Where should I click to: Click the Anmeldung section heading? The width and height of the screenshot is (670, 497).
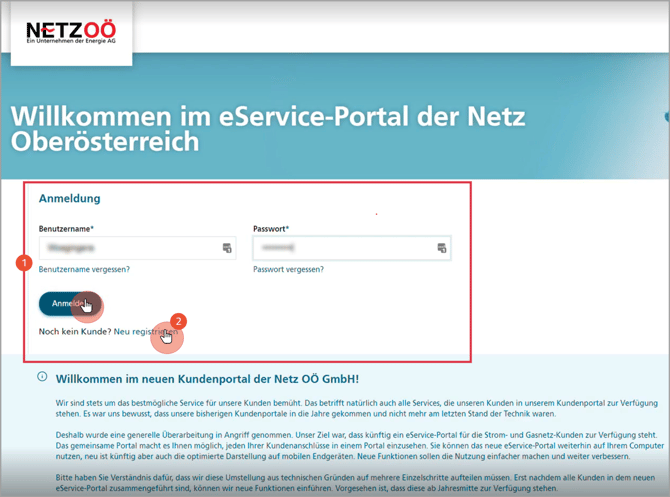coord(69,198)
